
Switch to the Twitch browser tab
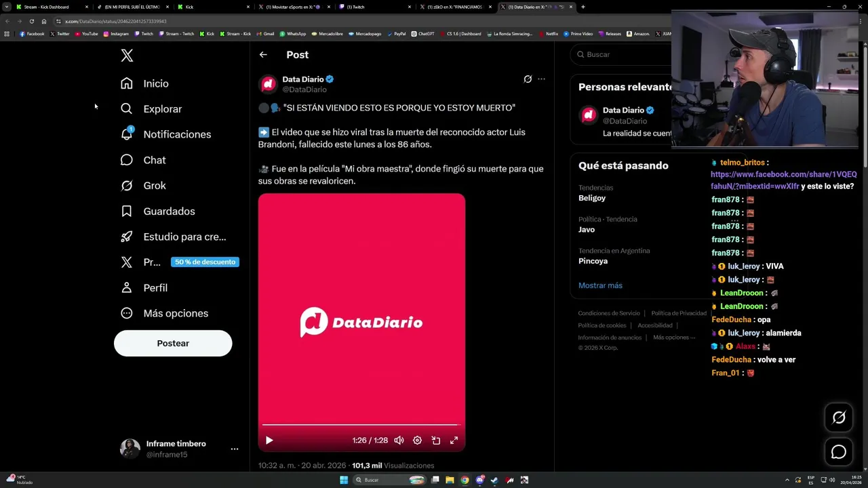[374, 7]
